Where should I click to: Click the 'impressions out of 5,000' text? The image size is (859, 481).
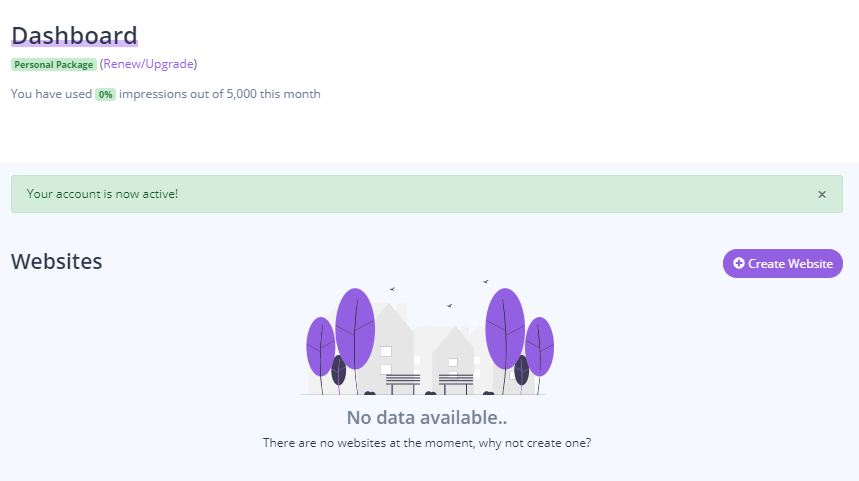(188, 94)
